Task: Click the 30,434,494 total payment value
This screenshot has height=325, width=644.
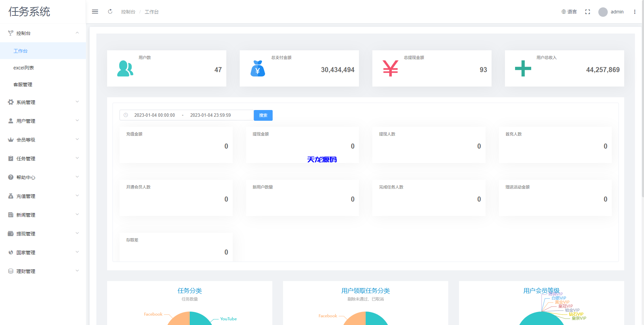Action: coord(338,70)
